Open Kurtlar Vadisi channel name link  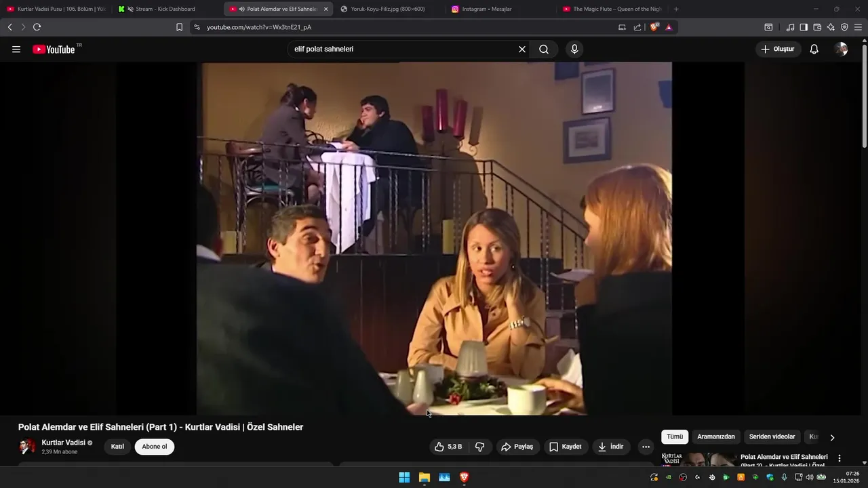64,443
